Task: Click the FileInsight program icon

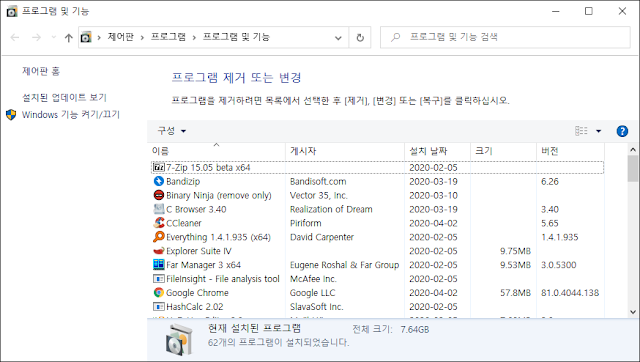Action: [x=158, y=279]
